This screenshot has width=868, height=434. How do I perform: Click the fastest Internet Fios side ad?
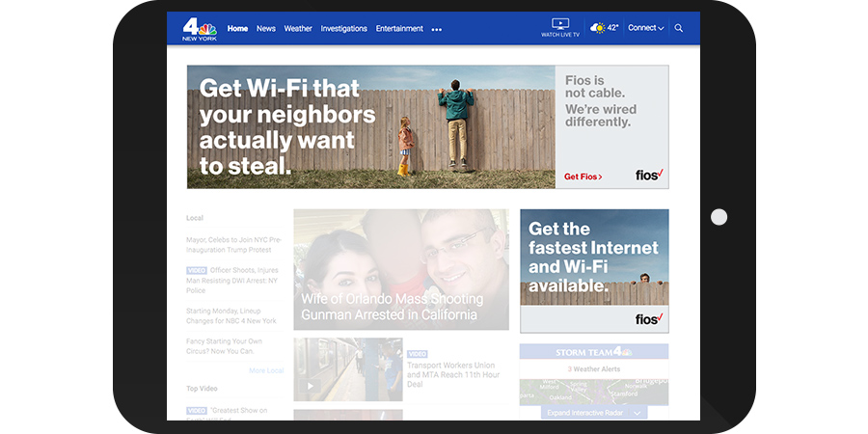[594, 271]
